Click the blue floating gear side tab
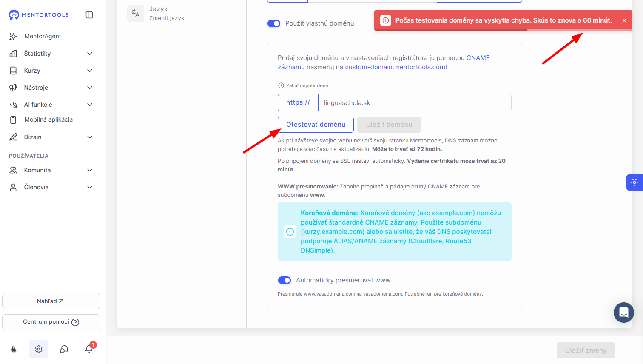643x364 pixels. [x=634, y=182]
